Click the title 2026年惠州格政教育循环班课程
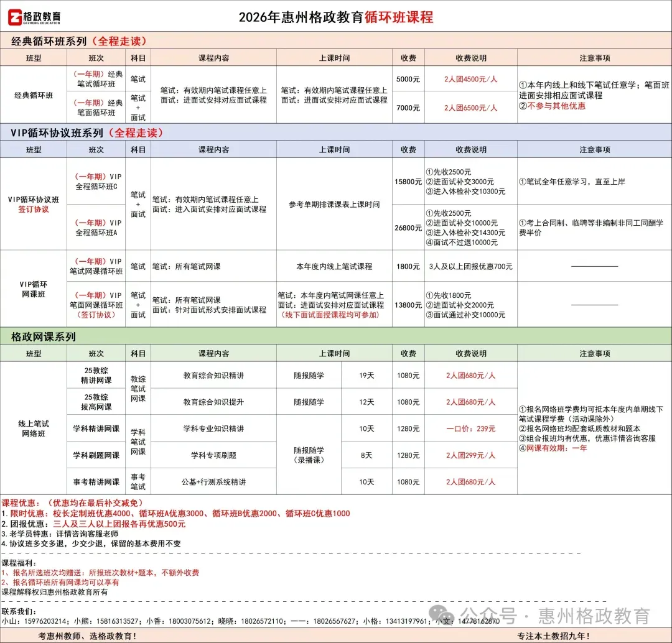Image resolution: width=672 pixels, height=643 pixels. tap(336, 17)
